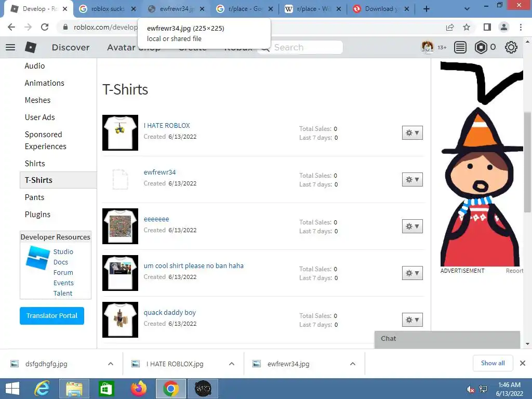
Task: Click the share page icon in address bar
Action: [450, 27]
